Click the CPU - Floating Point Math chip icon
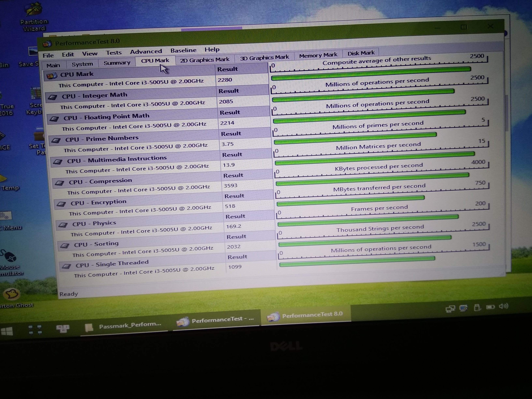The width and height of the screenshot is (532, 399). click(54, 119)
